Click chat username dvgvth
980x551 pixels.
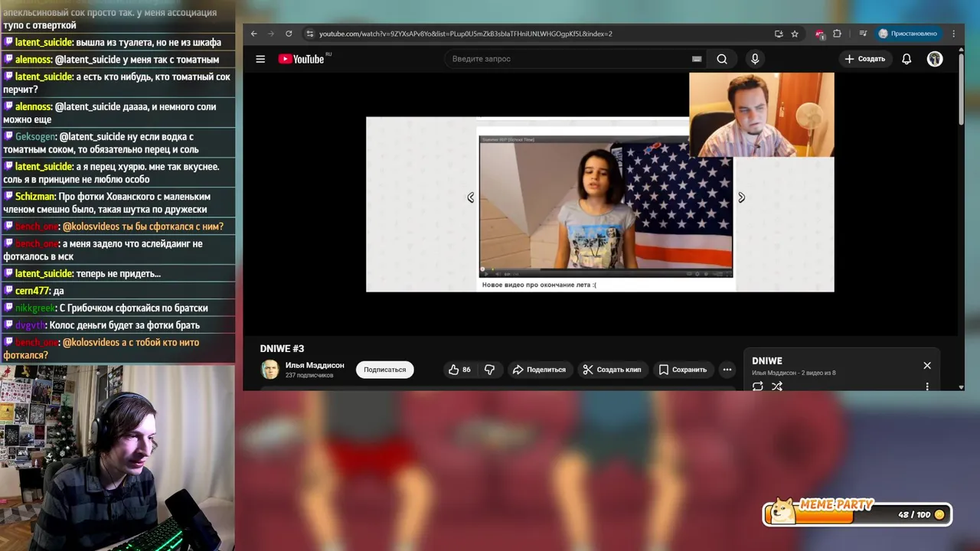[30, 325]
